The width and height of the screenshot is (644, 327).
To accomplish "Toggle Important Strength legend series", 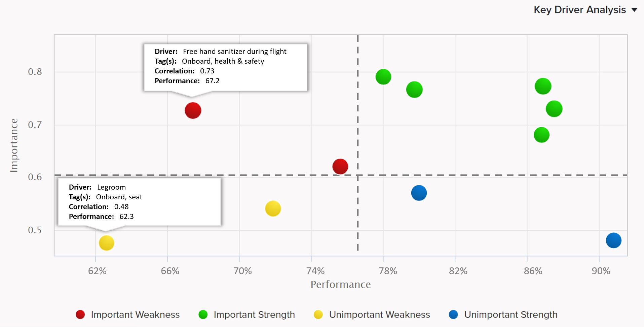I will 254,315.
